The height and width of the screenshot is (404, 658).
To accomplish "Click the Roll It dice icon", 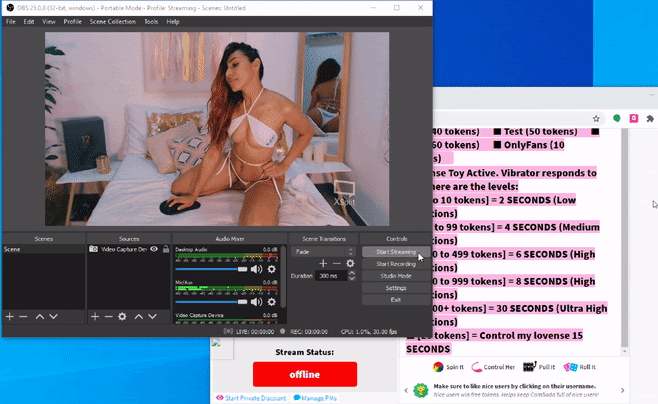I will tap(570, 367).
